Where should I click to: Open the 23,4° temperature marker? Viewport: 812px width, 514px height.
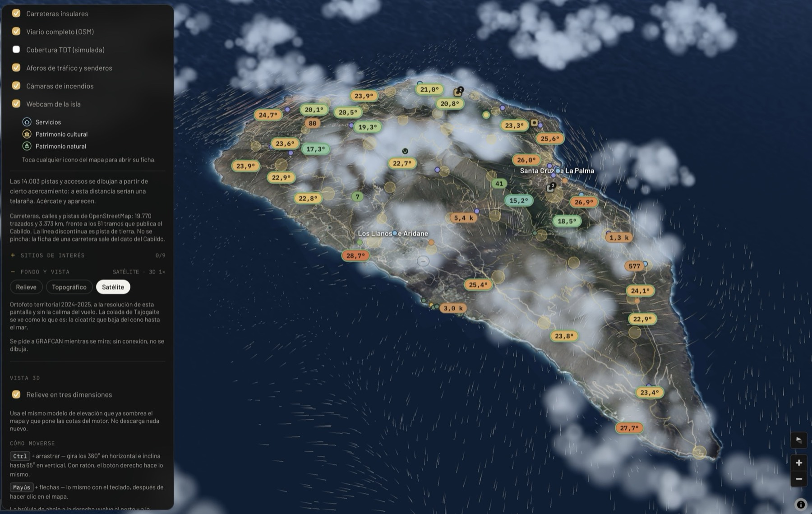pos(649,393)
